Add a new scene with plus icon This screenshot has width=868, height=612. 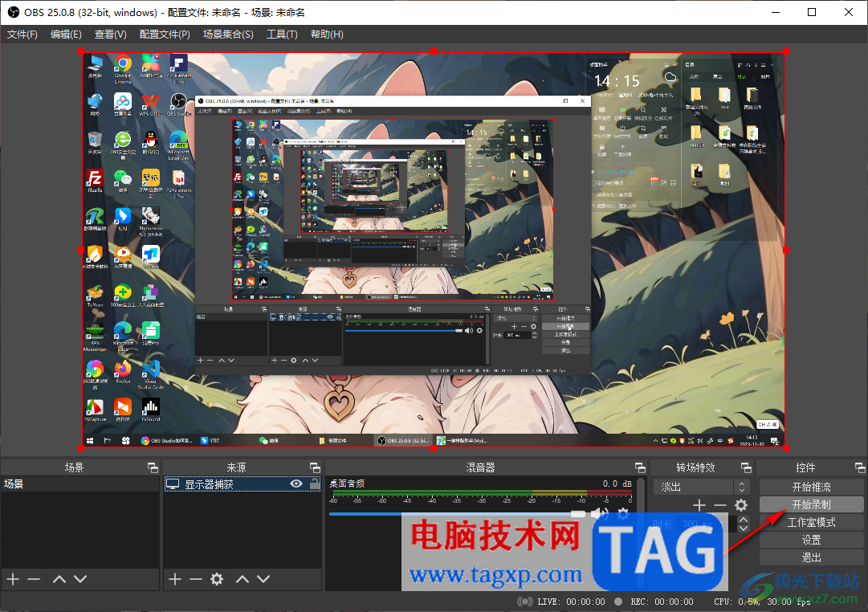13,579
